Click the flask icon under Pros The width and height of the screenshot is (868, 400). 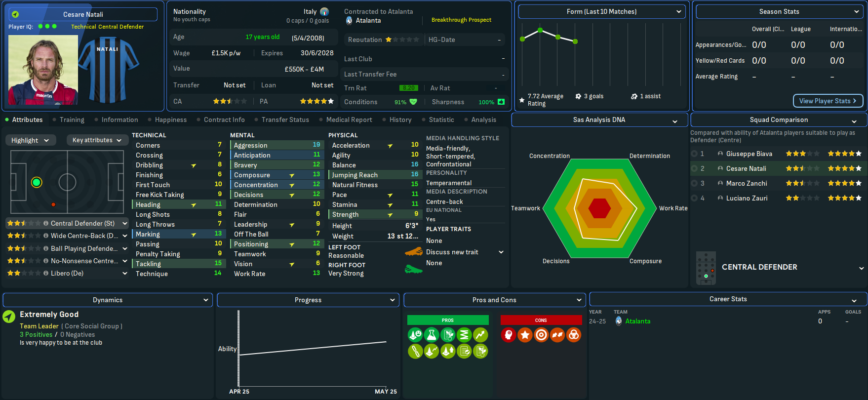pyautogui.click(x=431, y=335)
